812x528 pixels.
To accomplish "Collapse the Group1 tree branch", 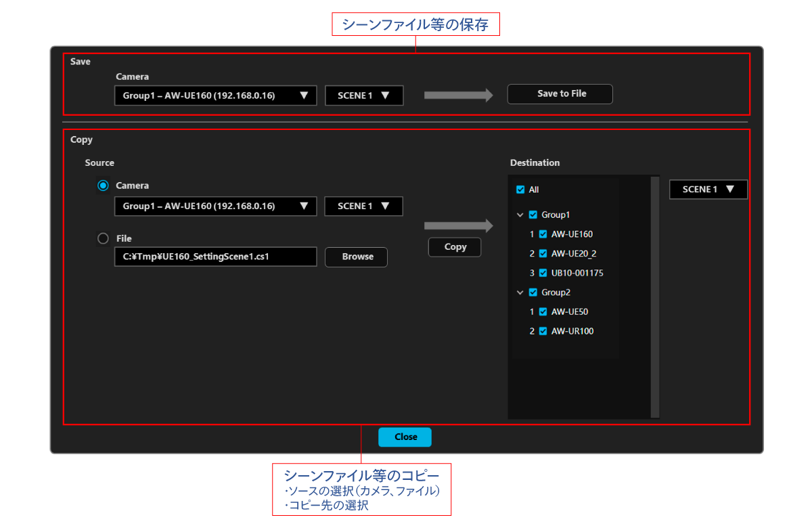I will click(x=520, y=215).
